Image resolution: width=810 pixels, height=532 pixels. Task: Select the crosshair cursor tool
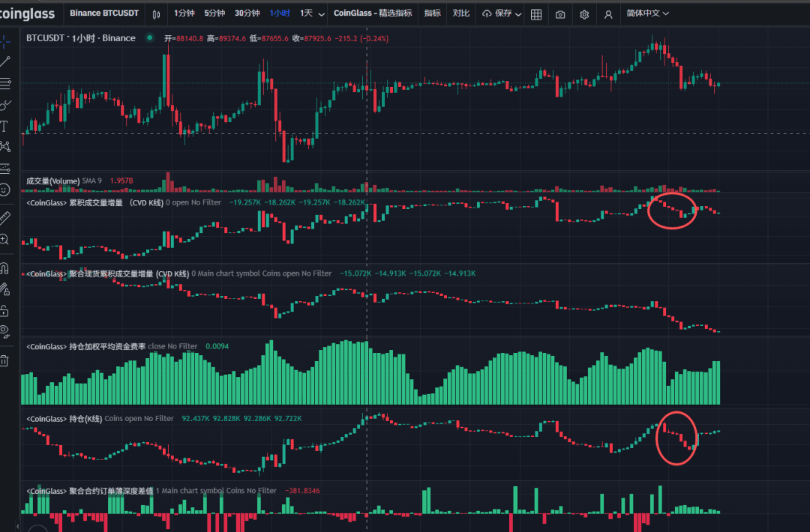point(4,41)
